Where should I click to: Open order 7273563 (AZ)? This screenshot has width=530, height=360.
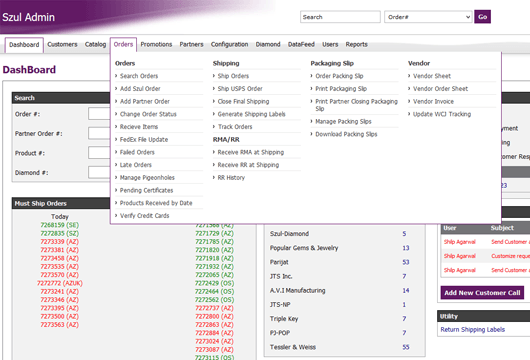[x=59, y=325]
